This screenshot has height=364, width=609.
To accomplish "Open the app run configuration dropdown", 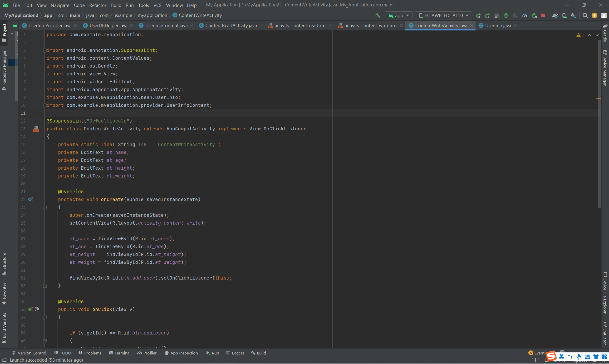I will click(x=398, y=15).
